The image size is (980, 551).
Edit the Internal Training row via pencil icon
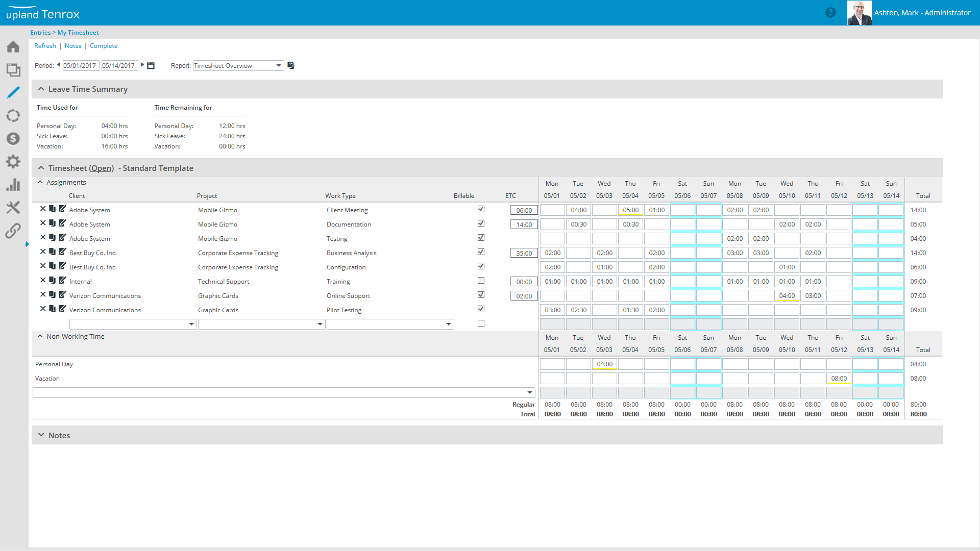62,280
